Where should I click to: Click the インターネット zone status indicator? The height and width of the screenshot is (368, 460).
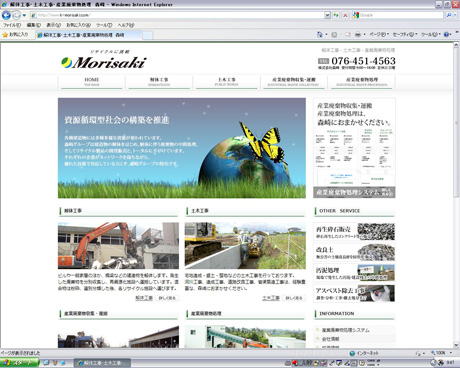(364, 353)
